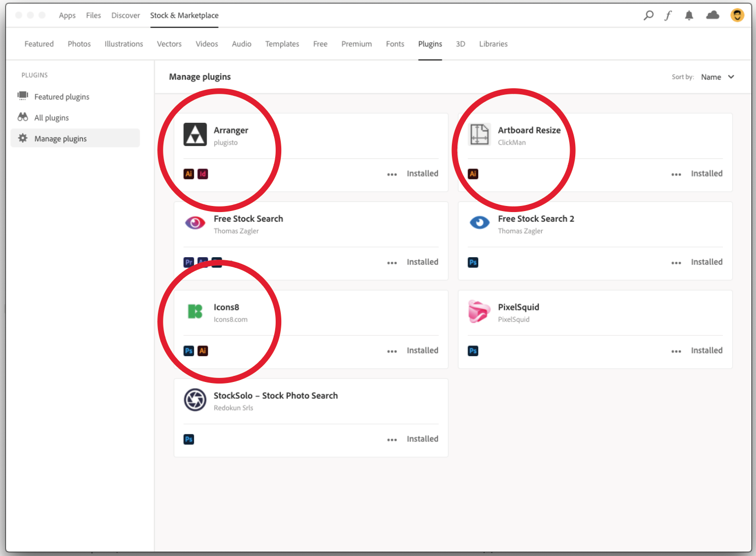Open the Free Stock Search plugin title
The width and height of the screenshot is (756, 556).
[248, 219]
